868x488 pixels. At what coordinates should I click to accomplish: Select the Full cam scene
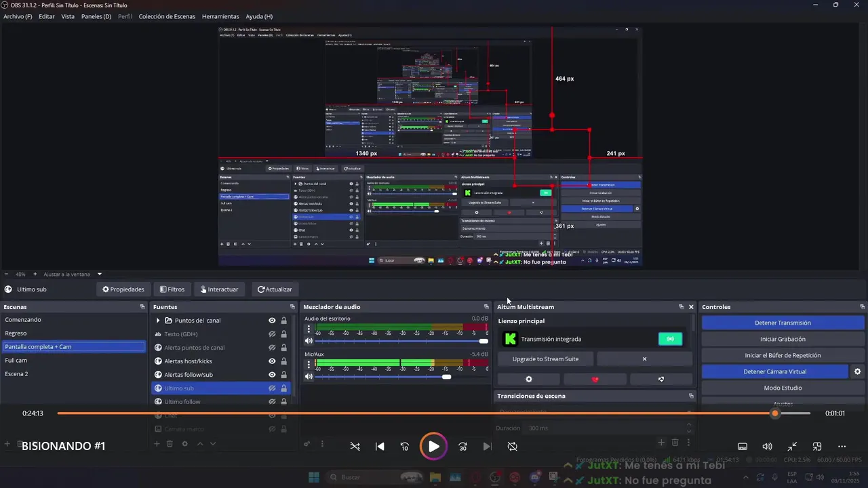point(73,361)
